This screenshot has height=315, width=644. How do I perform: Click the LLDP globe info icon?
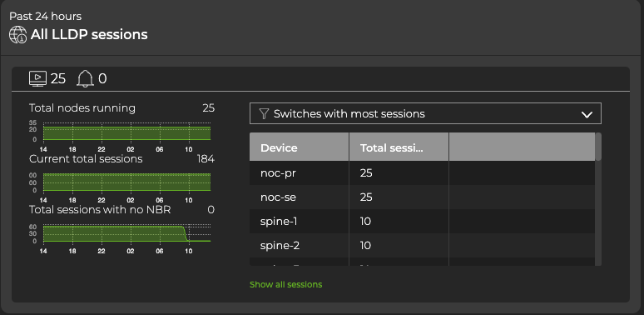[18, 34]
